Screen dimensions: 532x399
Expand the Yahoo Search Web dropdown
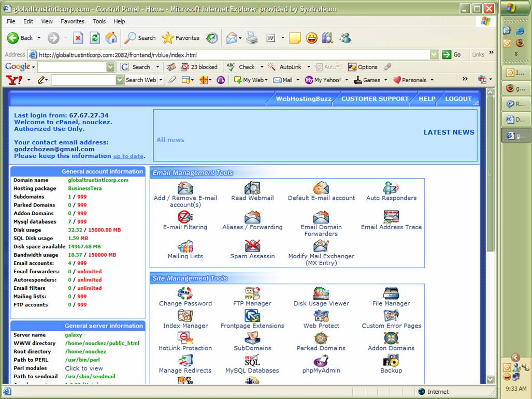pos(161,80)
